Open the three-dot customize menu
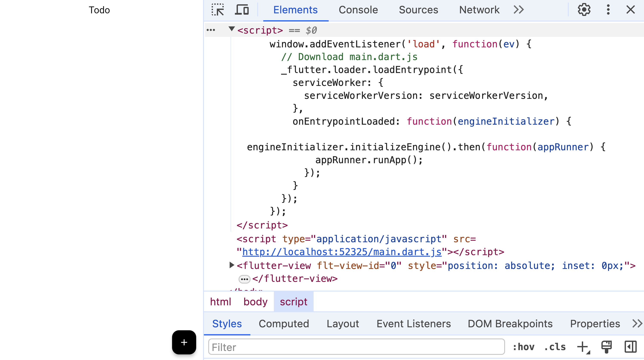The image size is (644, 360). [608, 10]
